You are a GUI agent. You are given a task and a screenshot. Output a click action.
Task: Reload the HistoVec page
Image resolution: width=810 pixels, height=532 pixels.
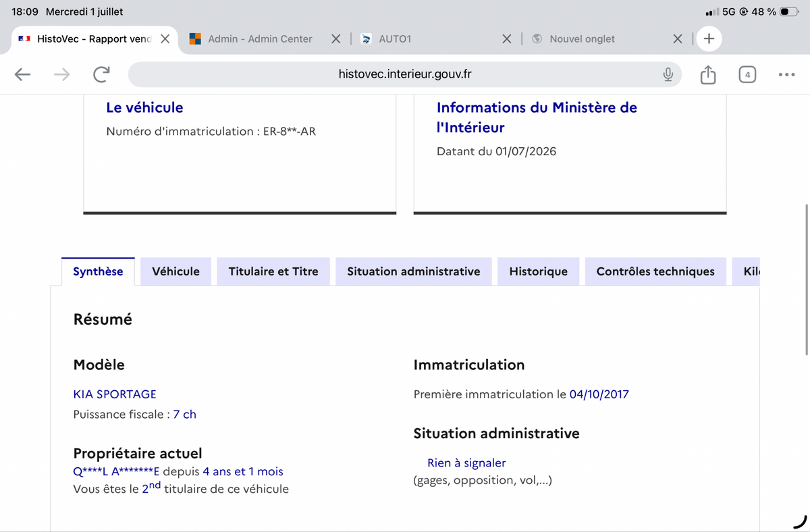pyautogui.click(x=101, y=74)
